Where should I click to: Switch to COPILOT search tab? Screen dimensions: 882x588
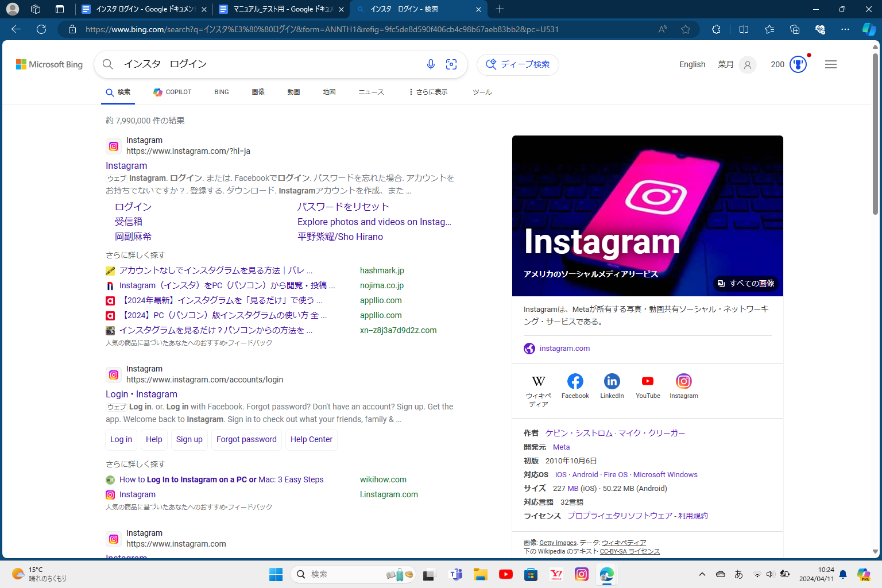point(172,92)
